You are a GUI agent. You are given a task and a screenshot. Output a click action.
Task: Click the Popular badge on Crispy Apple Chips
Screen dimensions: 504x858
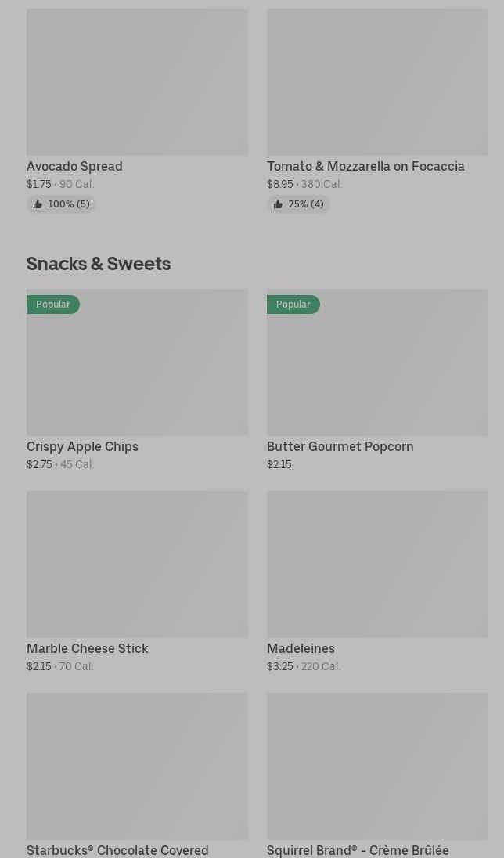[53, 305]
